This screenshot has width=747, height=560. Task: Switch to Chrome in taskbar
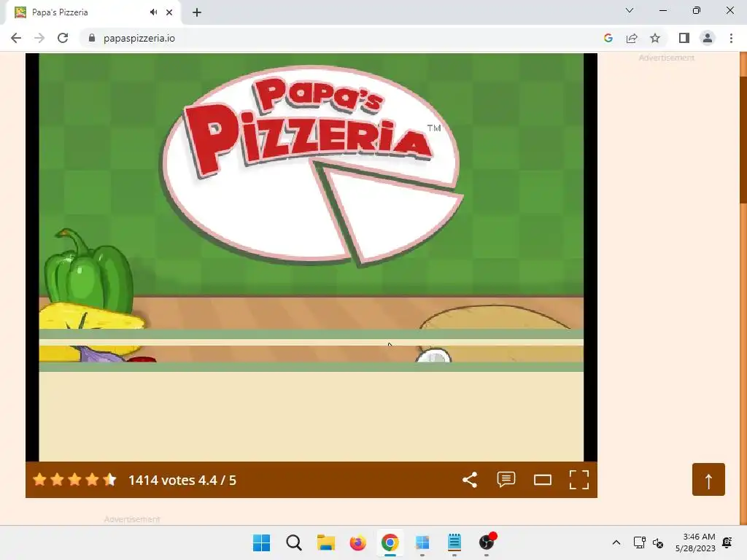pos(390,542)
